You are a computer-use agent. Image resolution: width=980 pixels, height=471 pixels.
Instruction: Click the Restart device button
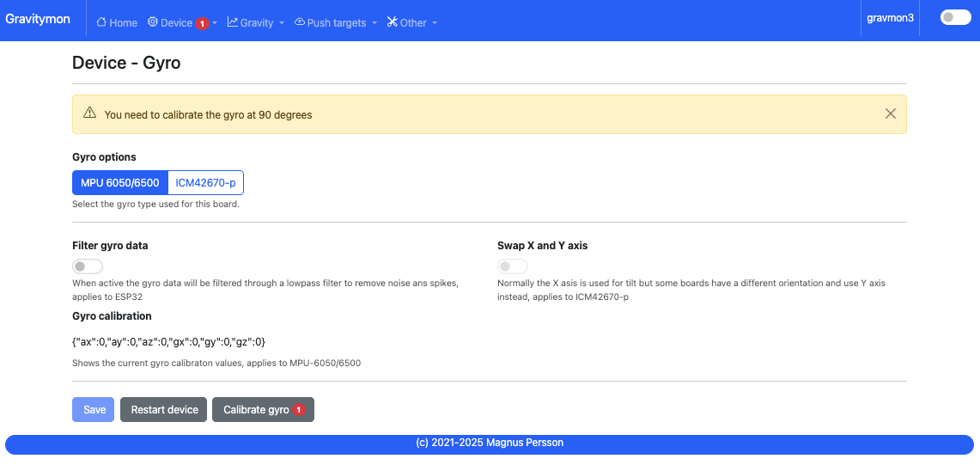pos(164,410)
